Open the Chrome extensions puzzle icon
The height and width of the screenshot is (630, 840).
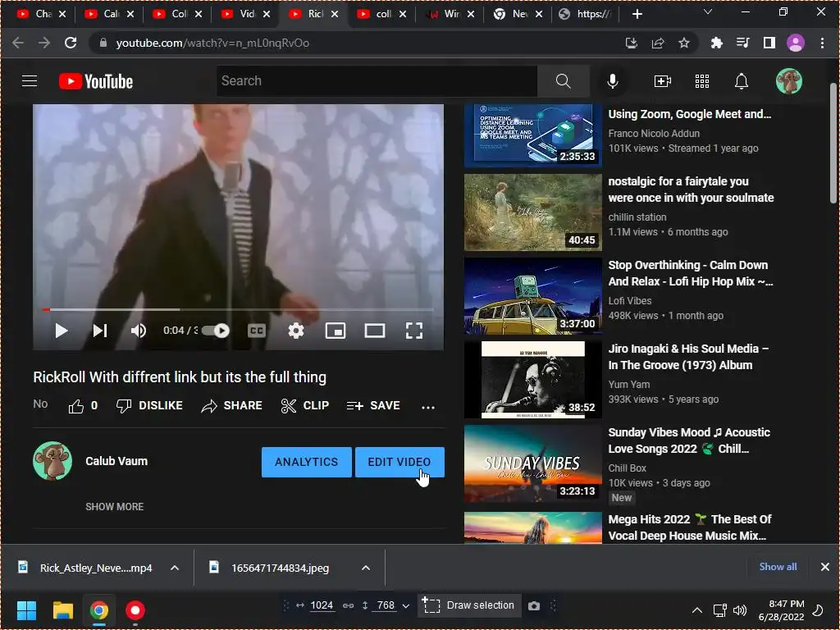tap(716, 43)
